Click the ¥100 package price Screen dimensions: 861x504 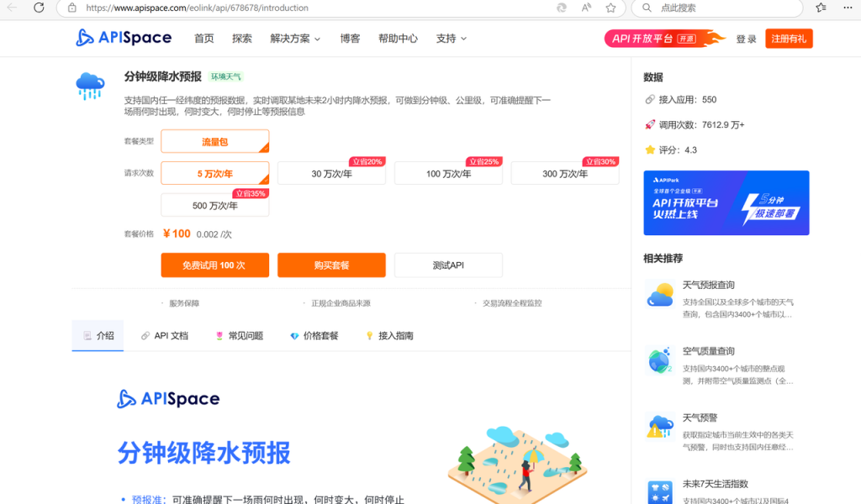tap(177, 234)
